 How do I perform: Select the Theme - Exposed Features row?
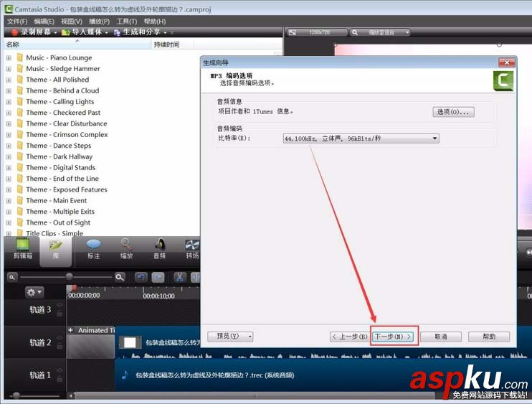(67, 189)
